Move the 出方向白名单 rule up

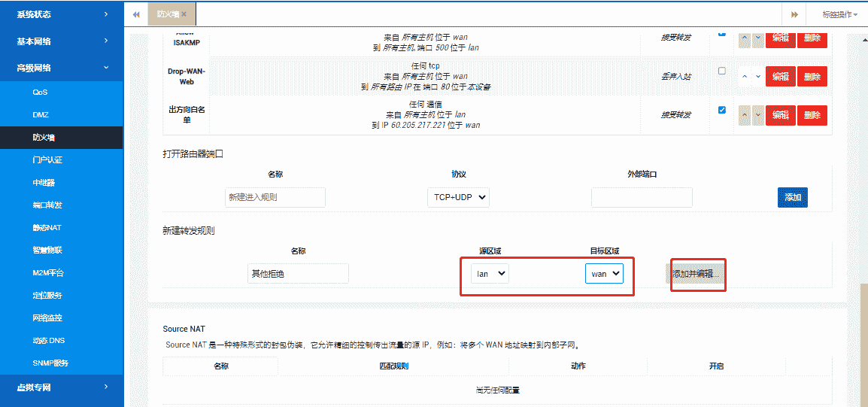point(745,115)
